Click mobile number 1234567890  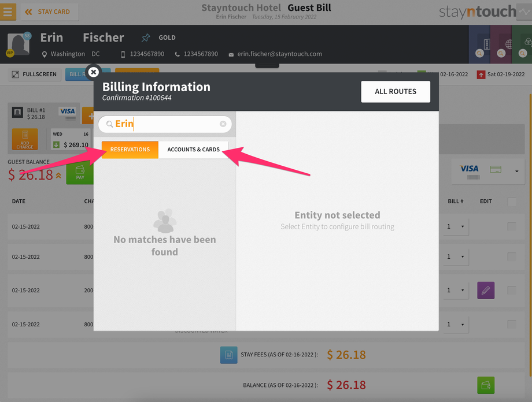click(x=147, y=54)
